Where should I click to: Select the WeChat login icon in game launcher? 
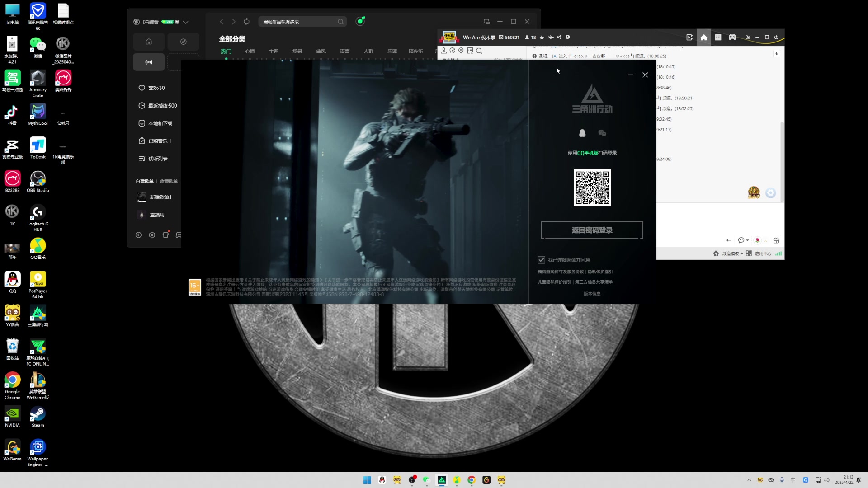pyautogui.click(x=602, y=133)
